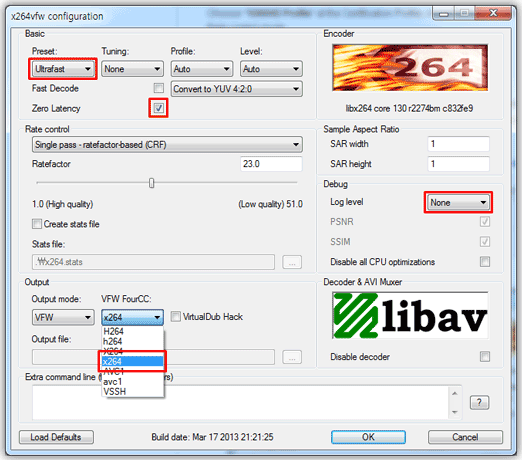Image resolution: width=522 pixels, height=460 pixels.
Task: Check the Disable decoder box
Action: pyautogui.click(x=485, y=357)
